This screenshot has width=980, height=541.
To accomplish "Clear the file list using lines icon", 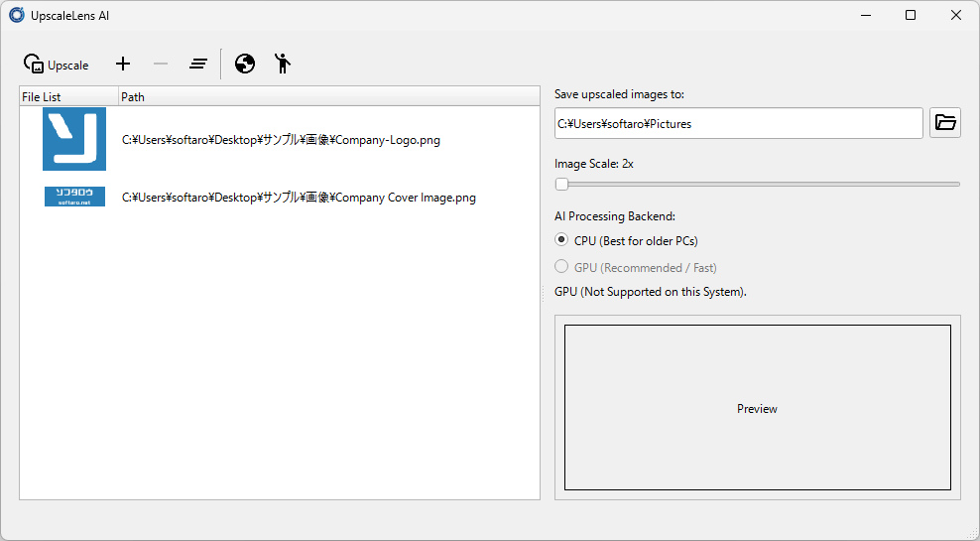I will tap(198, 65).
